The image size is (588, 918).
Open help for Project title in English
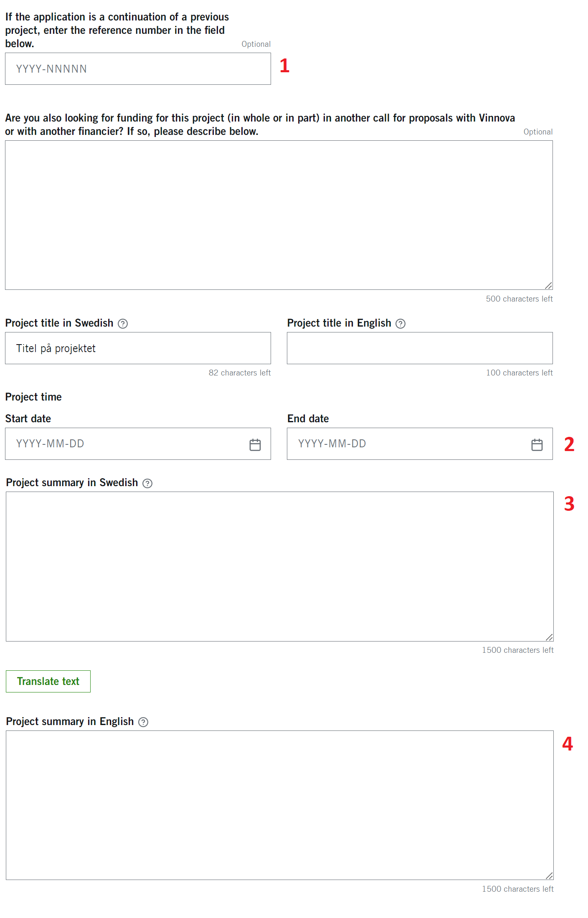pos(400,323)
